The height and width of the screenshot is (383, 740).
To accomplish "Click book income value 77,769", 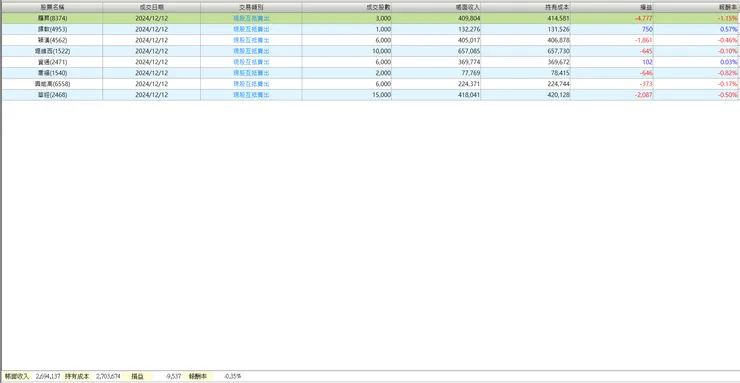I will point(471,73).
